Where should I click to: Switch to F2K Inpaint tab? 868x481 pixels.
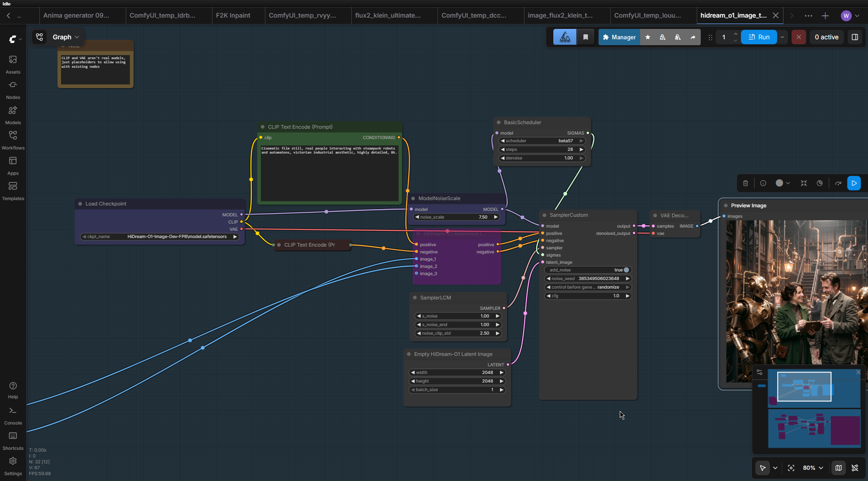pyautogui.click(x=233, y=15)
